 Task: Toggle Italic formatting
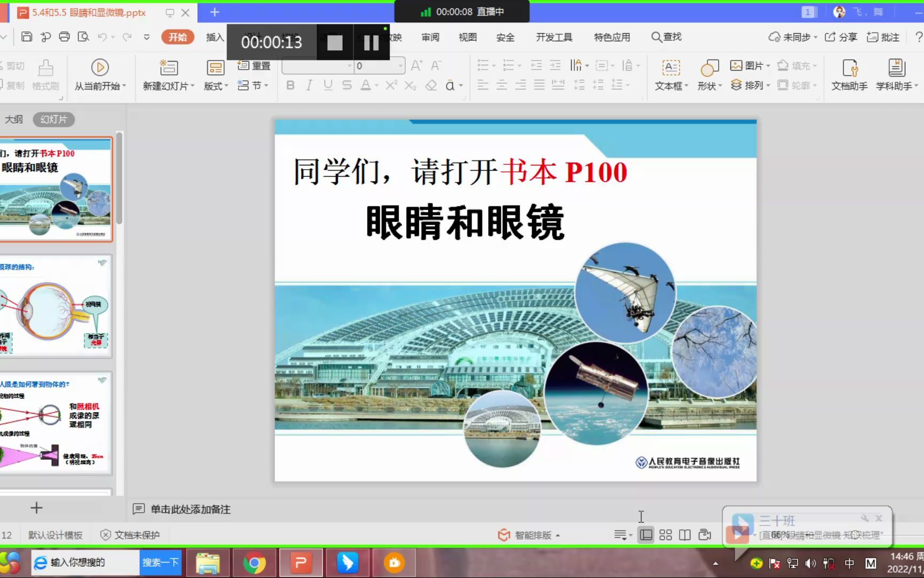[309, 85]
